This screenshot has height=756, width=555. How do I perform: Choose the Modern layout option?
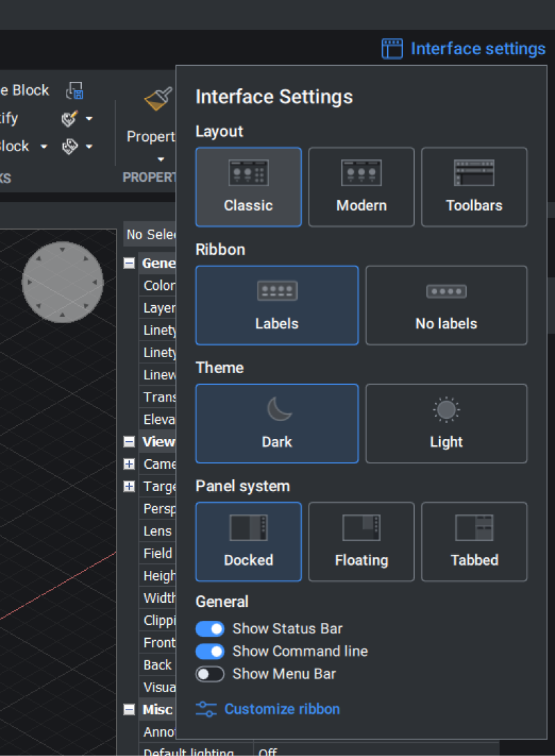(x=361, y=187)
